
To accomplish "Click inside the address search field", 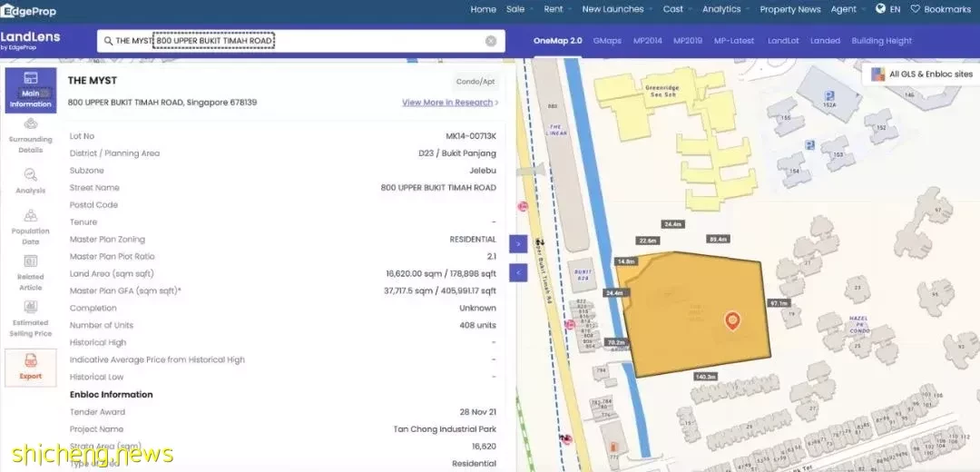I will 300,41.
